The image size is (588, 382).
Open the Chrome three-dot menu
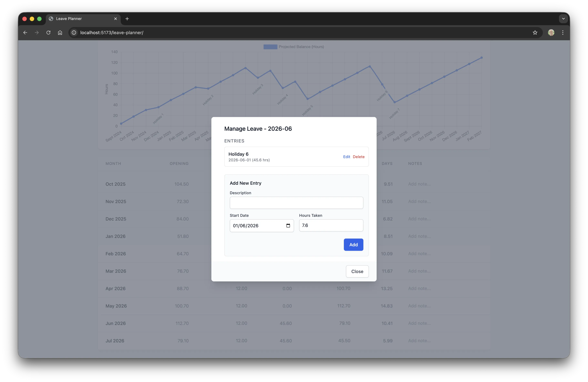click(x=563, y=33)
